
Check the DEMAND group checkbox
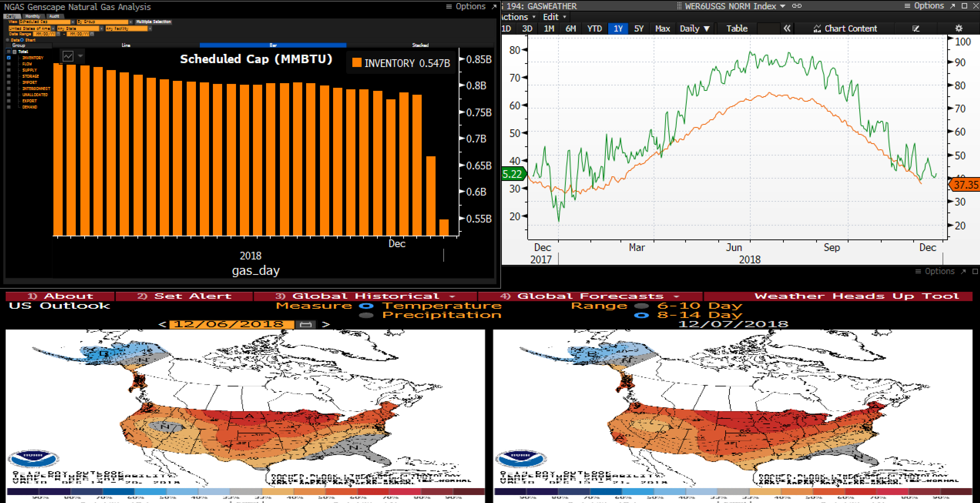[9, 107]
